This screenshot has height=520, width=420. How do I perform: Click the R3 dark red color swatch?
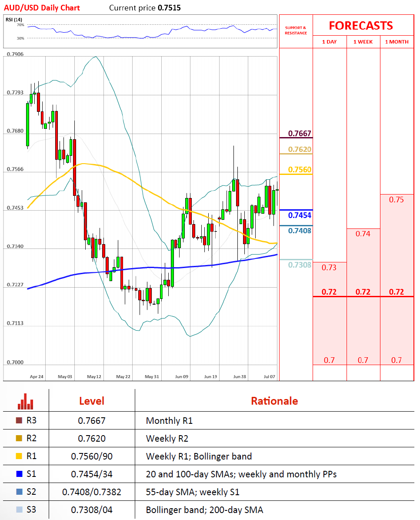click(x=19, y=421)
